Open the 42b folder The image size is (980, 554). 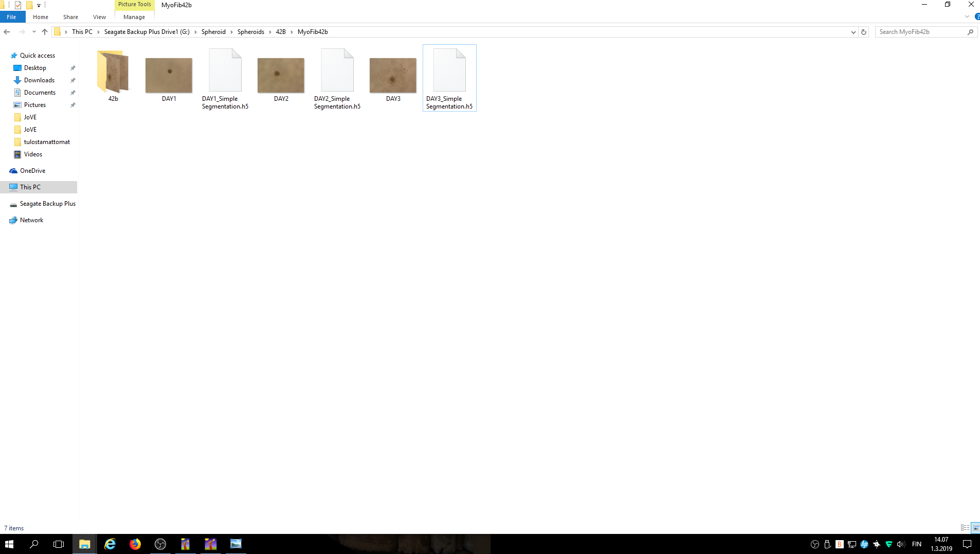[x=113, y=75]
